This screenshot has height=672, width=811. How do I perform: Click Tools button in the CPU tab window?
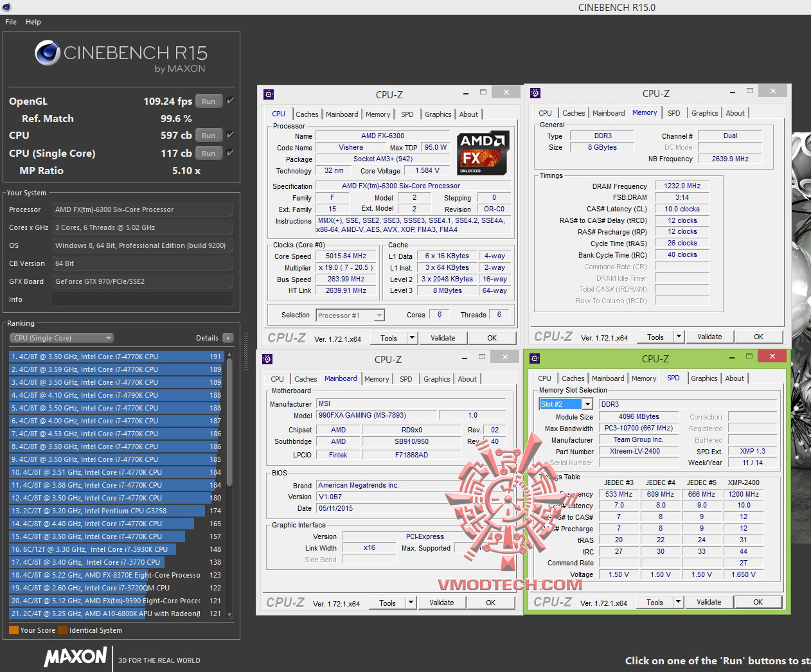tap(389, 338)
